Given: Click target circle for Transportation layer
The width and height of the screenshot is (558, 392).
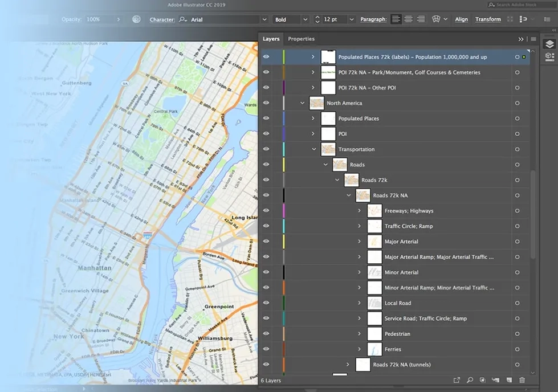Looking at the screenshot, I should [x=517, y=149].
